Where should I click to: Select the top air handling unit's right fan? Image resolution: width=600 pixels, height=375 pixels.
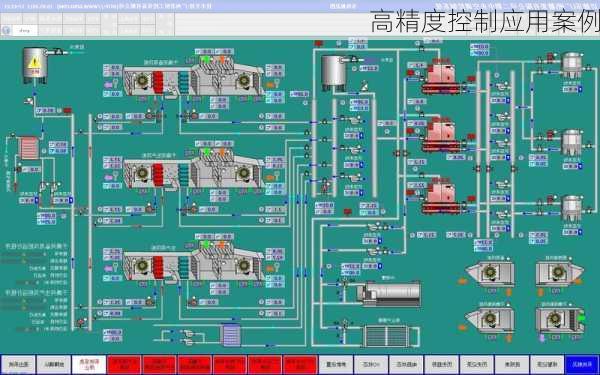point(244,80)
